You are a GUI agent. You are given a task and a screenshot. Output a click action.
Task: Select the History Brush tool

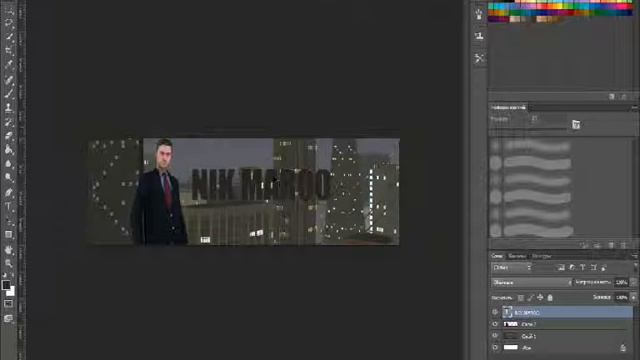point(9,122)
